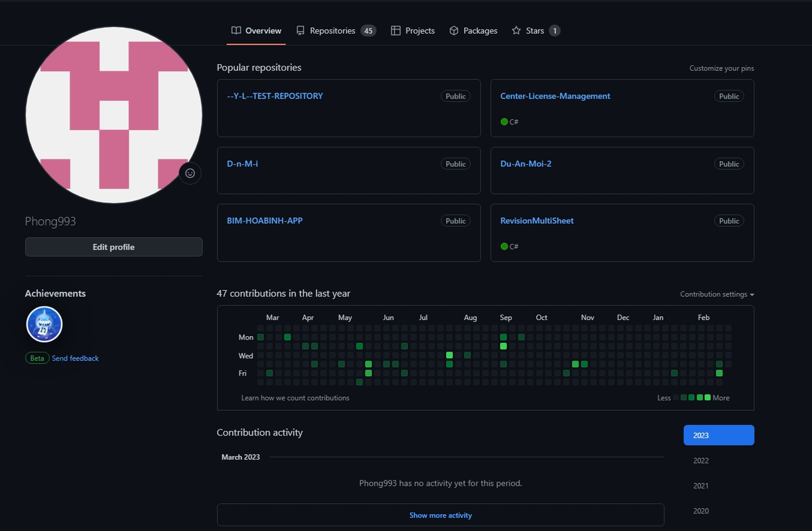Click the table icon beside Projects

[x=396, y=30]
